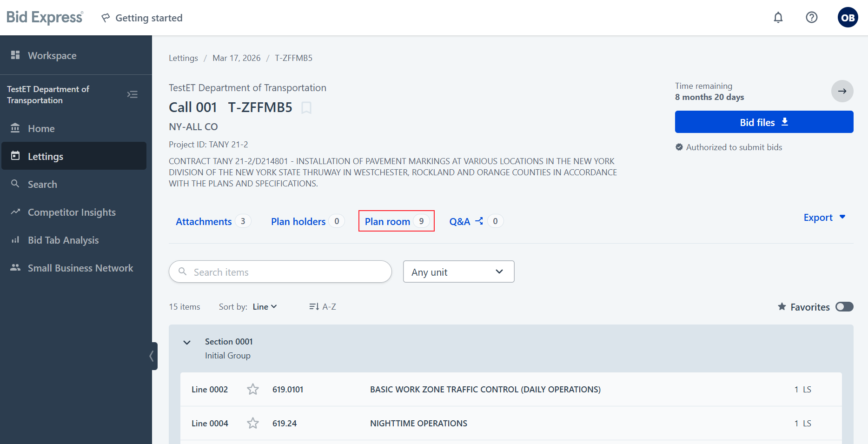
Task: Click the Q&A share arrows icon
Action: 479,221
